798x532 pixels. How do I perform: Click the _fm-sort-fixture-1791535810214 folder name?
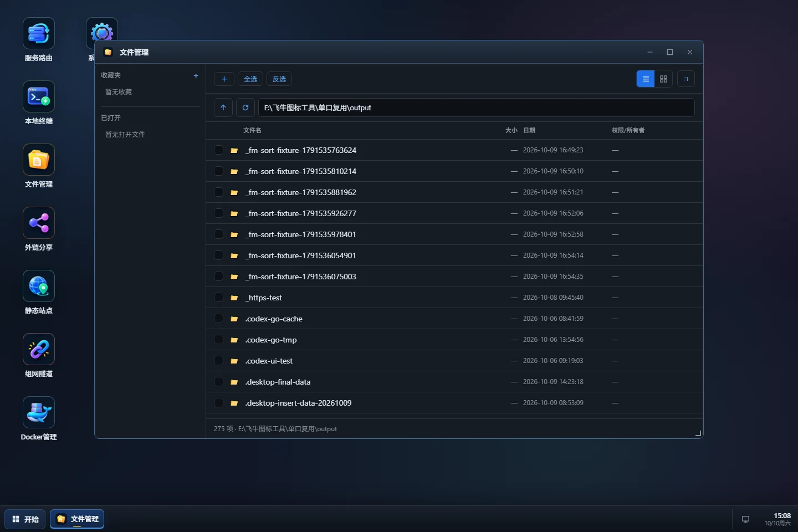301,171
